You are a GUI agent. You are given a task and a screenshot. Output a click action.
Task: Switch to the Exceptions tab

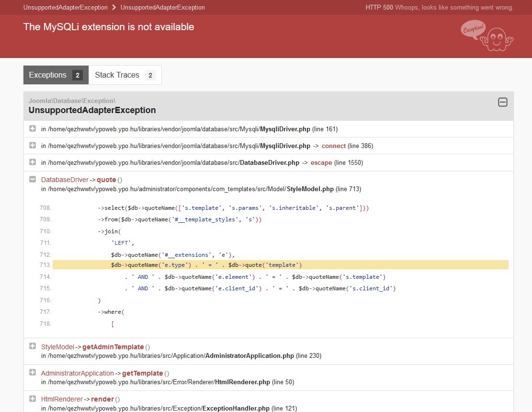(x=48, y=75)
